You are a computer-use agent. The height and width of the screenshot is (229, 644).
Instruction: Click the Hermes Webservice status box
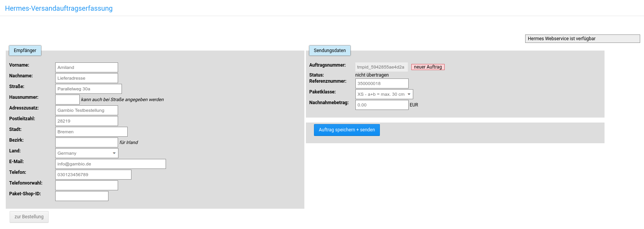pyautogui.click(x=582, y=39)
